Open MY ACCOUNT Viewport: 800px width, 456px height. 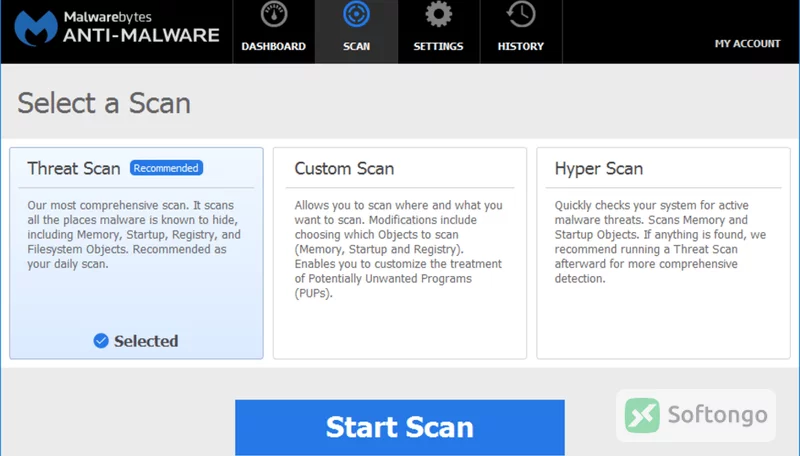(x=747, y=44)
